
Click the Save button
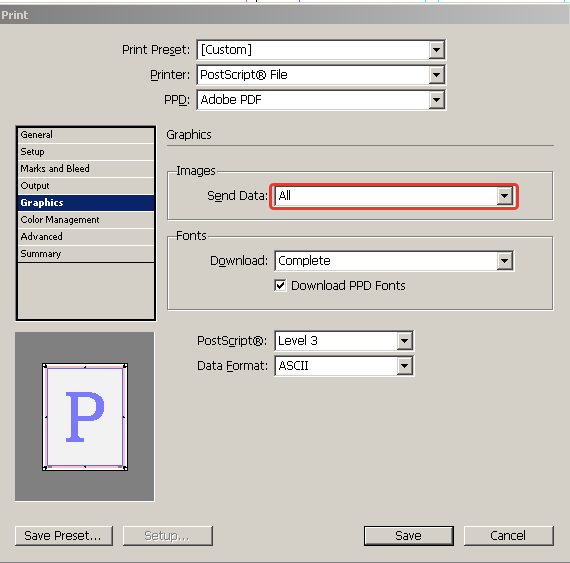click(x=409, y=536)
